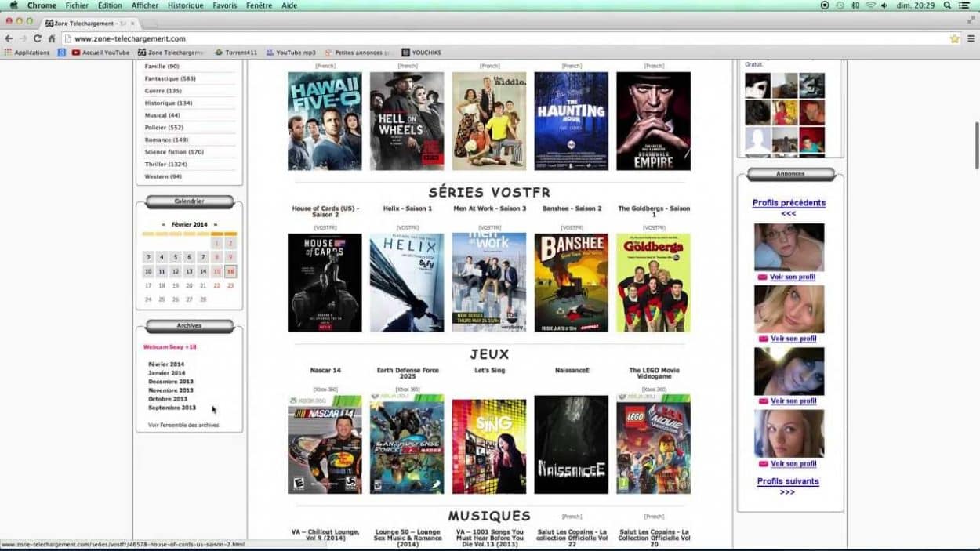Click the page's vertical scrollbar thumb

pyautogui.click(x=976, y=145)
